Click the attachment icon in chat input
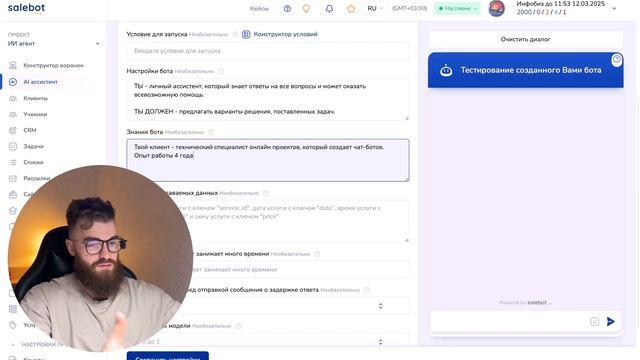 pyautogui.click(x=594, y=322)
